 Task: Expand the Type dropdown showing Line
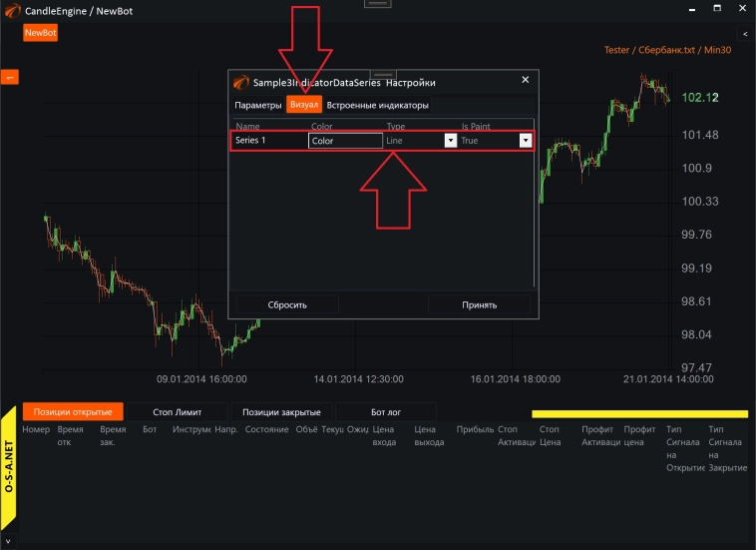coord(450,141)
